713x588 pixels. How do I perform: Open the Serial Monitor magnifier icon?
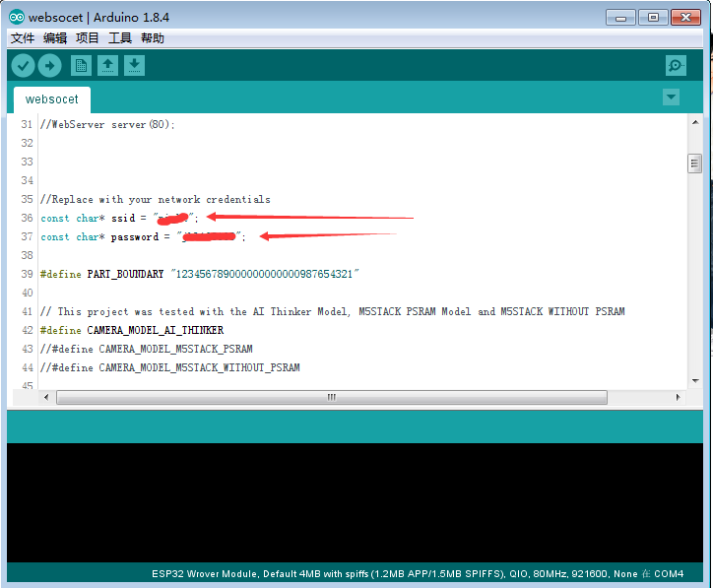(676, 66)
